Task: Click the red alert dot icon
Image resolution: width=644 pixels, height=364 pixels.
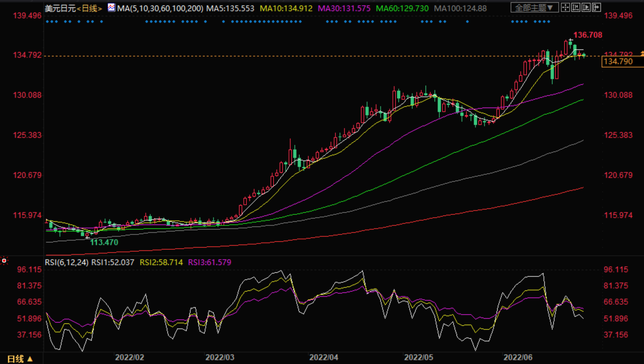Action: [4, 261]
